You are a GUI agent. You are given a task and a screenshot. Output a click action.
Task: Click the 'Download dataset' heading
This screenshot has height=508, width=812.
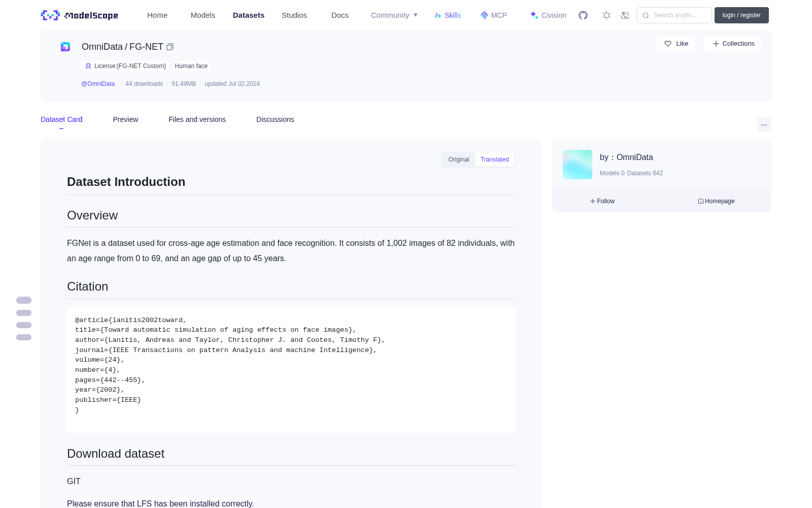coord(116,454)
